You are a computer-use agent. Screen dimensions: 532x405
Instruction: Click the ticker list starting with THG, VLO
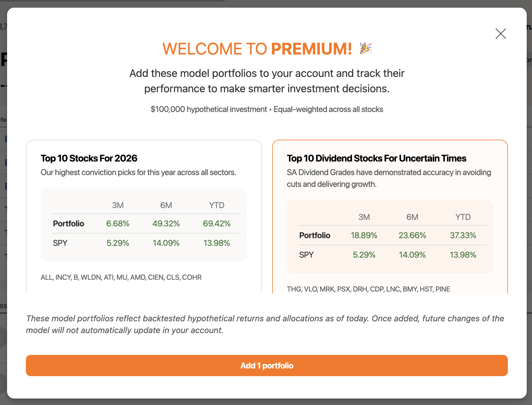pyautogui.click(x=369, y=289)
